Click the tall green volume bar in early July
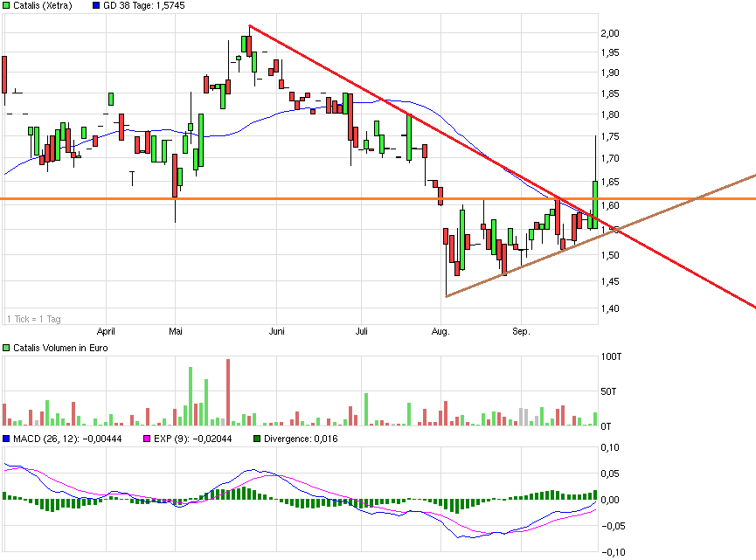The width and height of the screenshot is (756, 560). [x=366, y=409]
